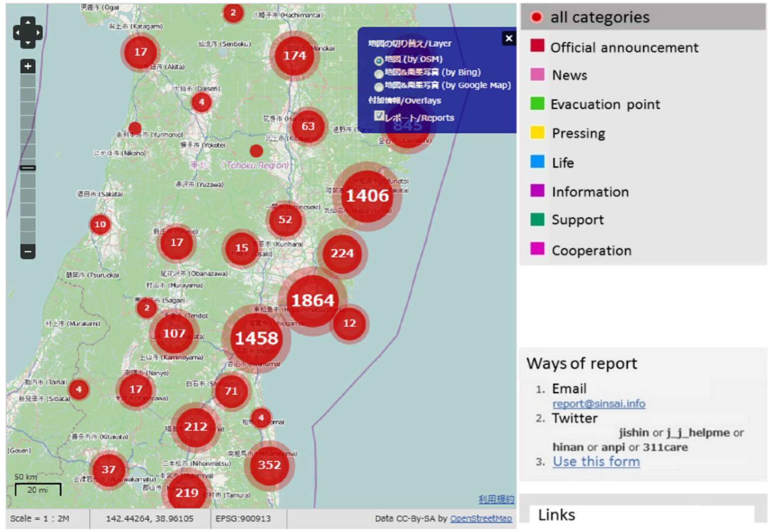Open the report@sinsai.info email link
The height and width of the screenshot is (532, 771).
(x=599, y=404)
